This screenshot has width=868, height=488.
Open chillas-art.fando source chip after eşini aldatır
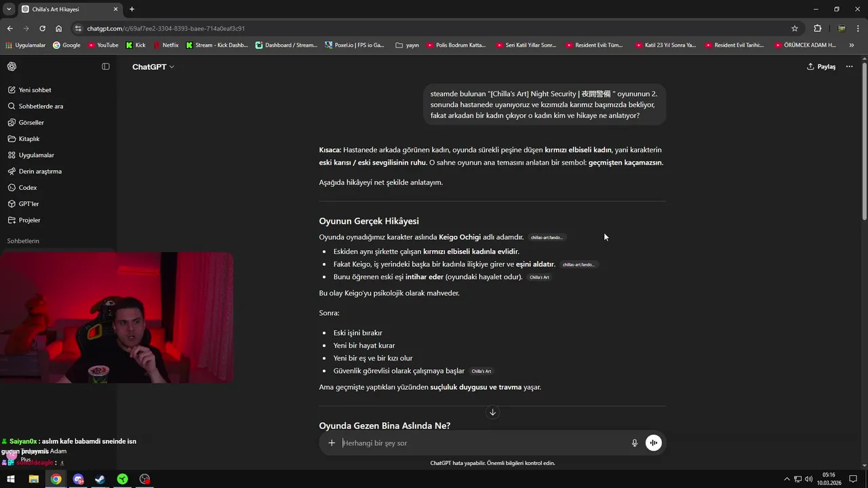[578, 265]
